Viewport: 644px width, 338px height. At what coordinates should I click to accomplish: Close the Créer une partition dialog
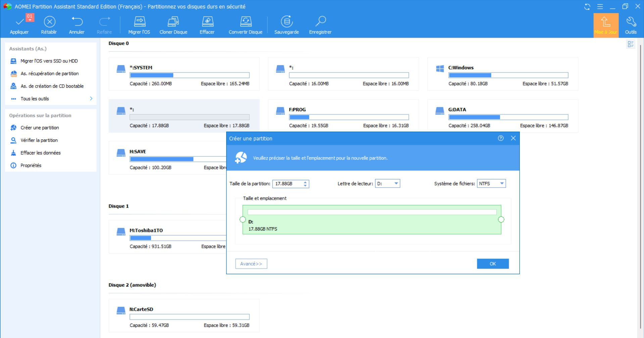point(513,138)
